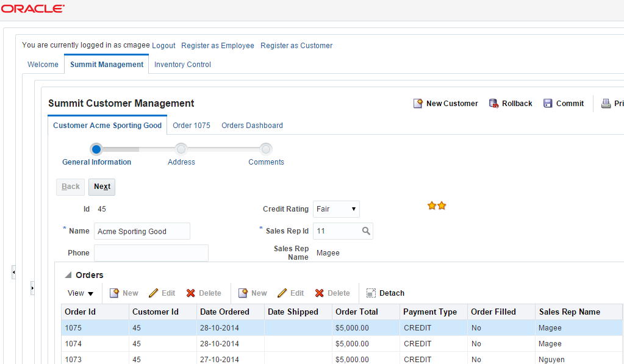Go to Comments train stop
Screen dimensions: 624x364
(266, 149)
